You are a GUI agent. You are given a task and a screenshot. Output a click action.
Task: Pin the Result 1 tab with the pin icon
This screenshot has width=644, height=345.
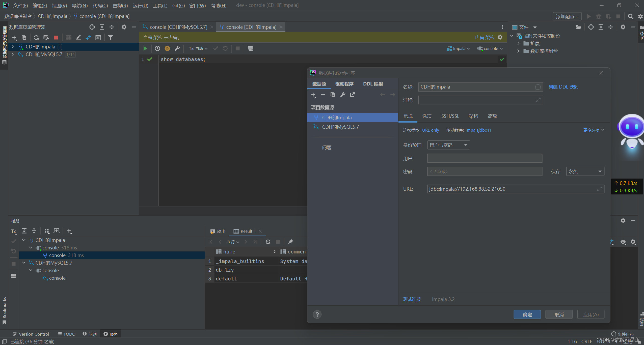tap(290, 242)
